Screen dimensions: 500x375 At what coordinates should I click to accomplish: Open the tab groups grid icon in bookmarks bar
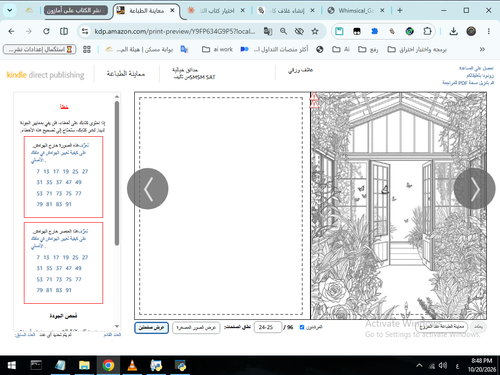click(87, 49)
